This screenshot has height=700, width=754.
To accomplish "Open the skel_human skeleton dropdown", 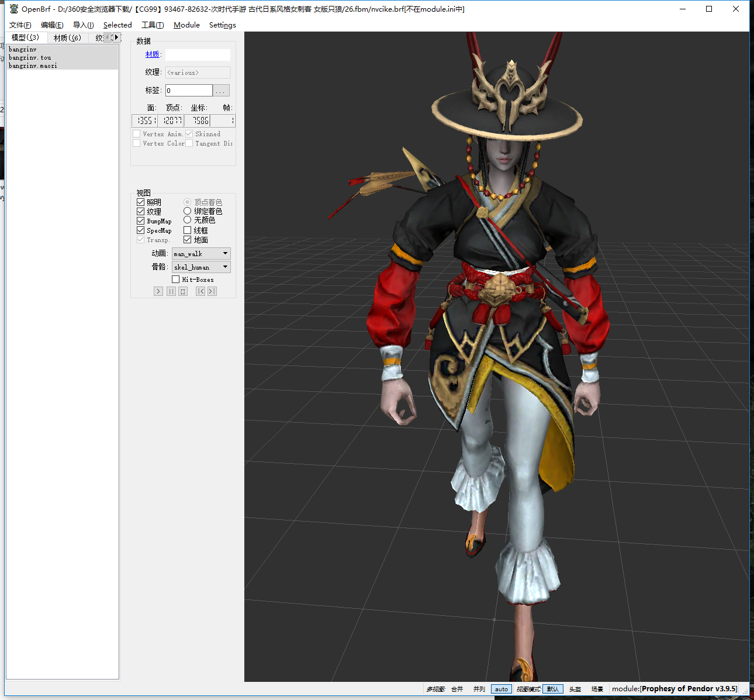I will pyautogui.click(x=201, y=267).
